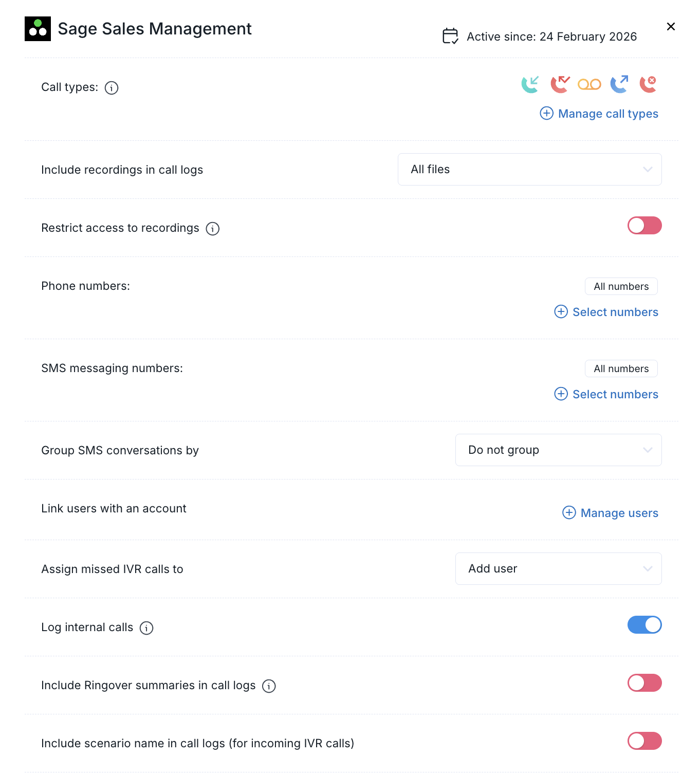
Task: Enable Include Ringover summaries in call logs
Action: [x=644, y=683]
